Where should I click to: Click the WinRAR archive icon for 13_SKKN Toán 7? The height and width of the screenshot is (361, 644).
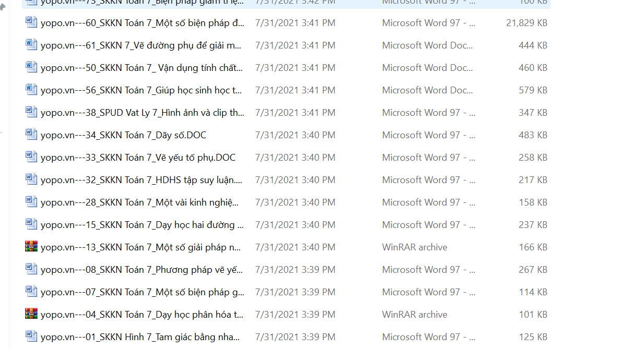[x=31, y=247]
